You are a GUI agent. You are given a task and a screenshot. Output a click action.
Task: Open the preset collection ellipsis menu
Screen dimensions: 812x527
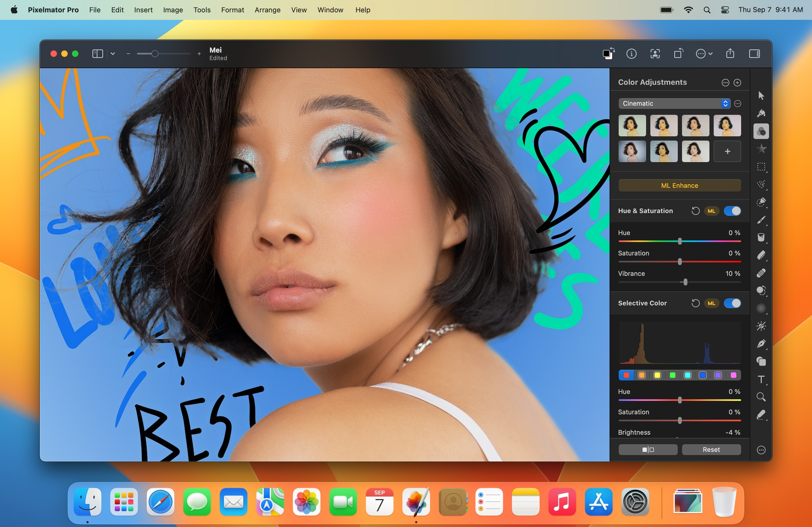[737, 103]
